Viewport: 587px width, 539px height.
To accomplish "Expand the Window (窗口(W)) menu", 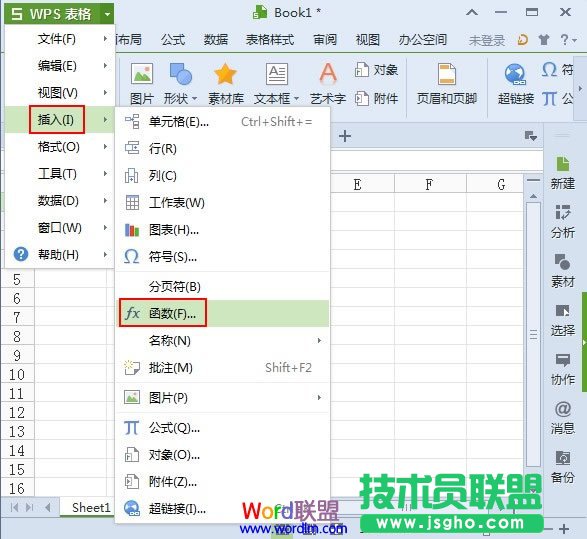I will pos(60,227).
